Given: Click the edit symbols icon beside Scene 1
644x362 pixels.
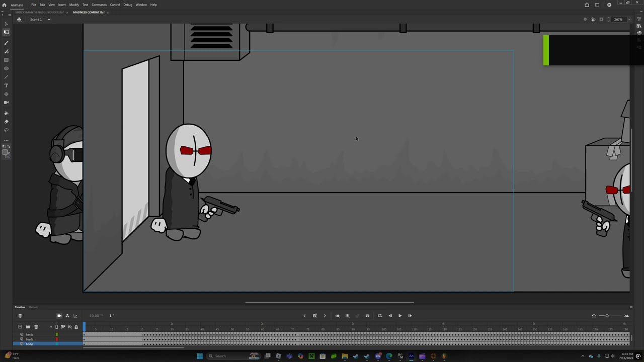Looking at the screenshot, I should [19, 20].
